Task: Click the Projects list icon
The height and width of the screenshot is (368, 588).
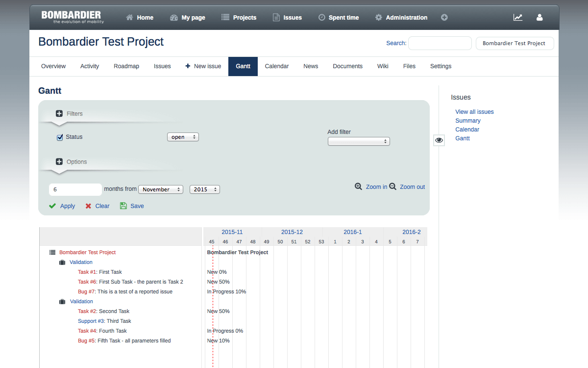Action: 225,17
